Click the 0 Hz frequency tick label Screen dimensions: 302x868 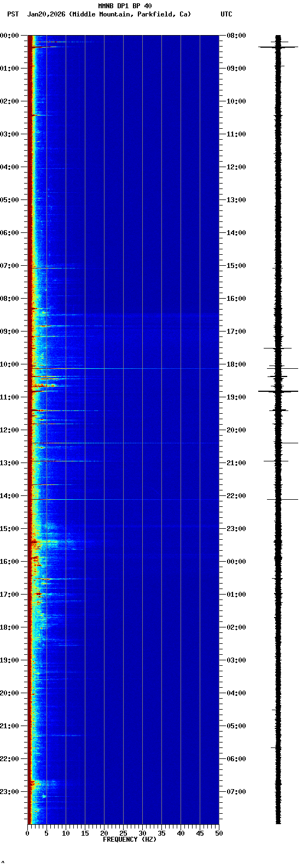27,833
